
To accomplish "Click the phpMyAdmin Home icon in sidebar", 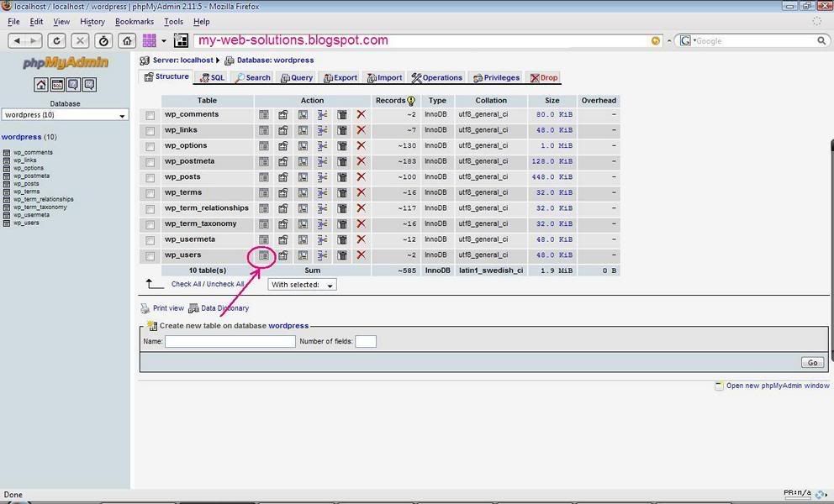I will pos(41,85).
